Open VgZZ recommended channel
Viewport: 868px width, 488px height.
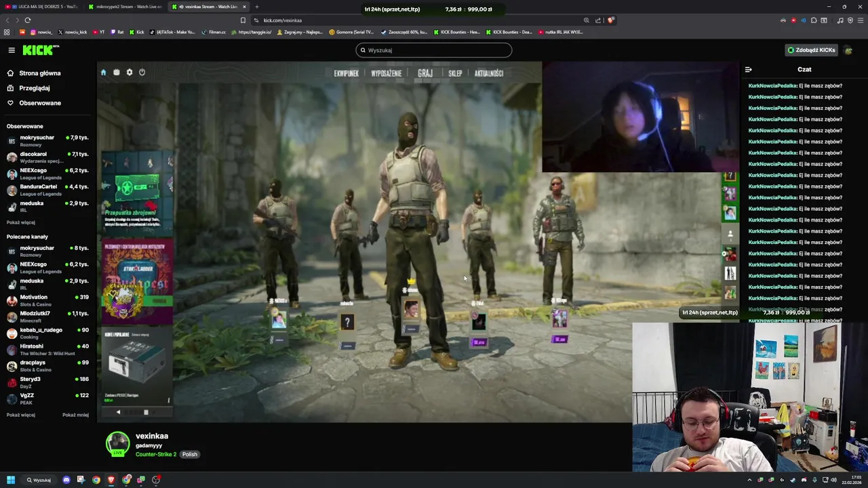tap(47, 399)
